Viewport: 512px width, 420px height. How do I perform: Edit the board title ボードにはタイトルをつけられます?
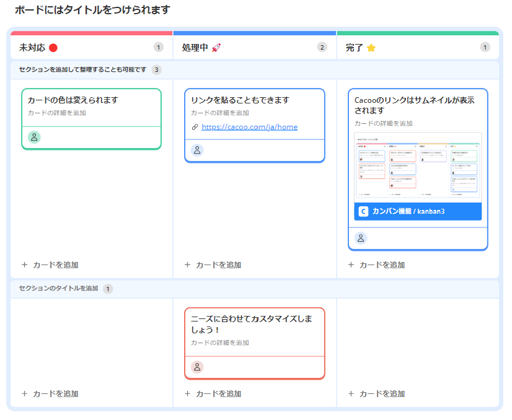point(92,10)
